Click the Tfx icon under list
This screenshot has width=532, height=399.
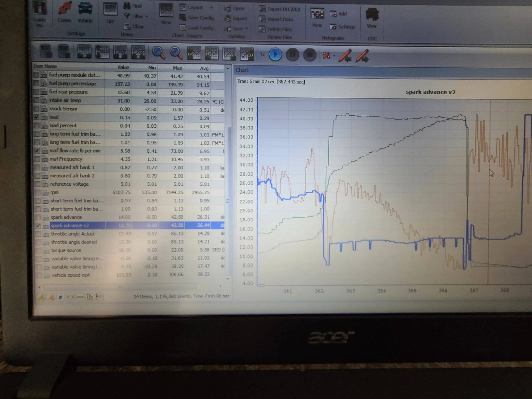pos(89,297)
